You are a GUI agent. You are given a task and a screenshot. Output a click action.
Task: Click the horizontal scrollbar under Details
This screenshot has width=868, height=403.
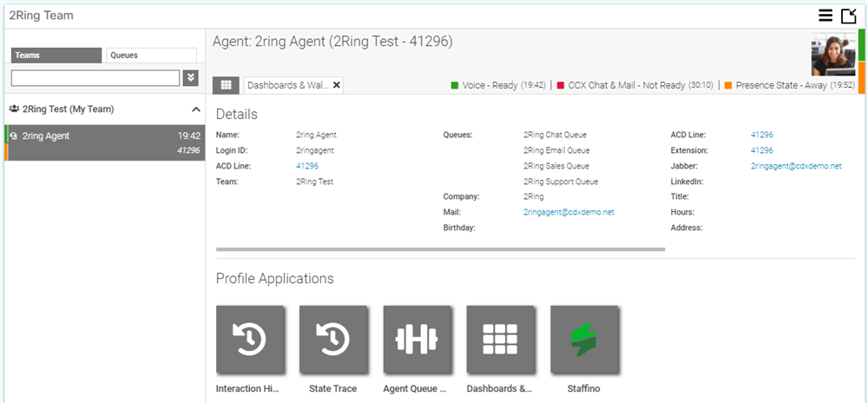click(440, 249)
